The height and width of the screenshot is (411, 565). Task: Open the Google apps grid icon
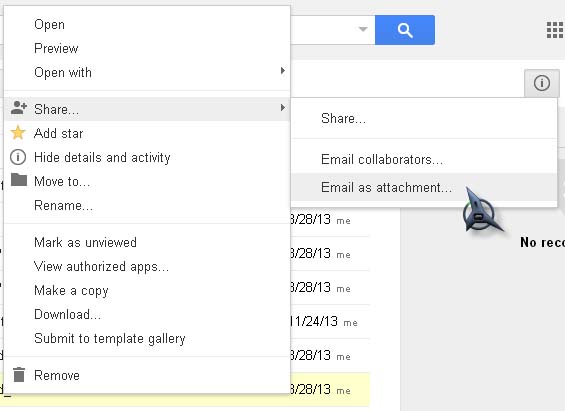click(555, 30)
